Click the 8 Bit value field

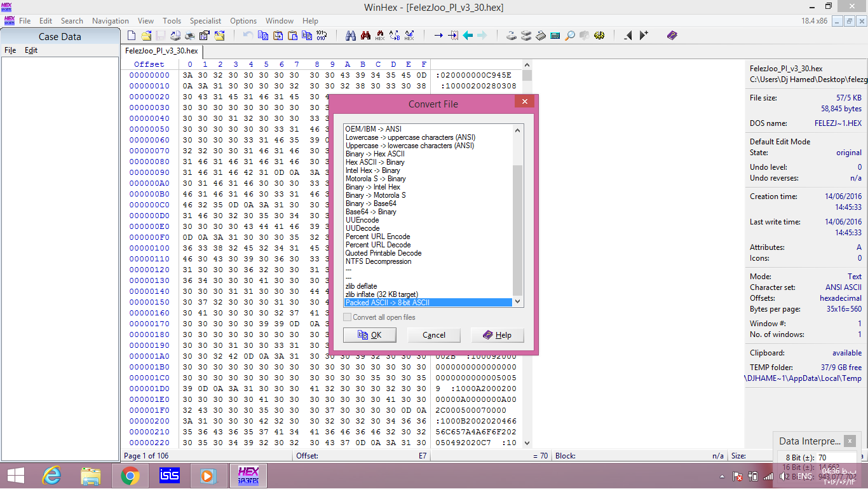[836, 457]
